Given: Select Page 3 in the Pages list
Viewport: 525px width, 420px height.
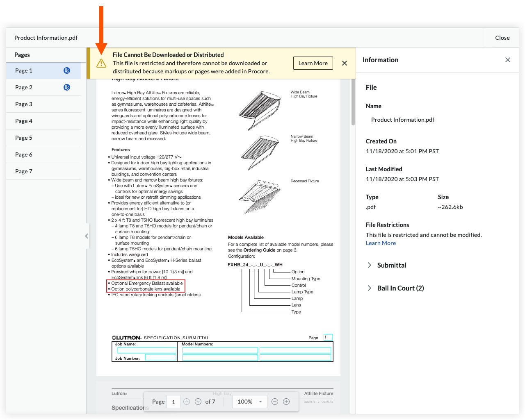Looking at the screenshot, I should point(43,104).
